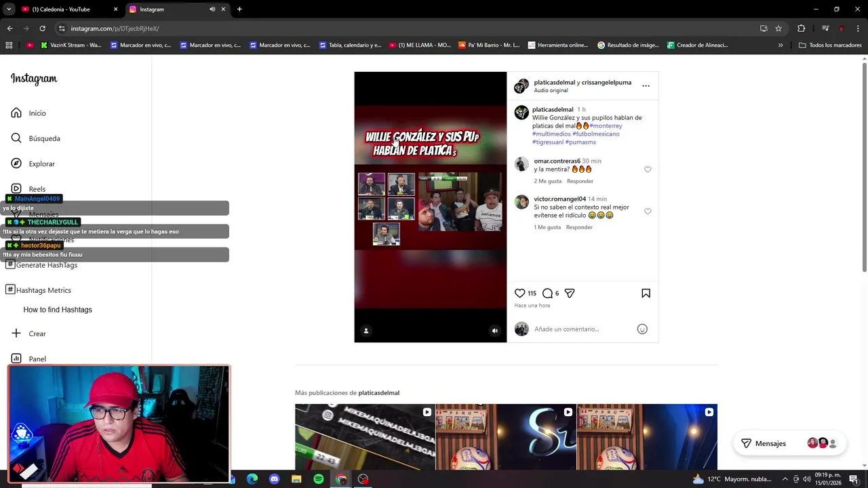Screen dimensions: 868x488
Task: View likes on omar.contreras6's comment
Action: coord(548,181)
